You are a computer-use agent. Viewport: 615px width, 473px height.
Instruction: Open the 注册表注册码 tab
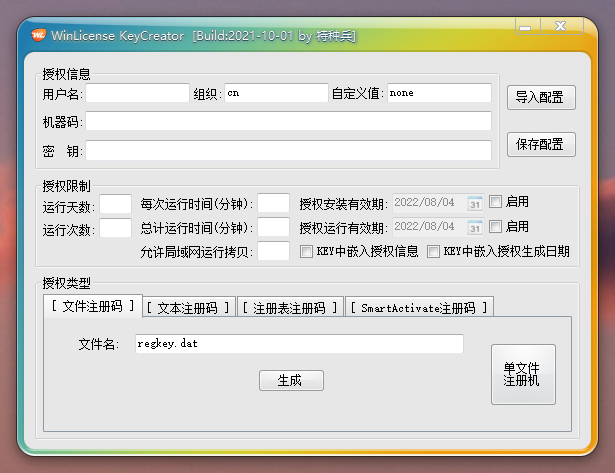[290, 307]
